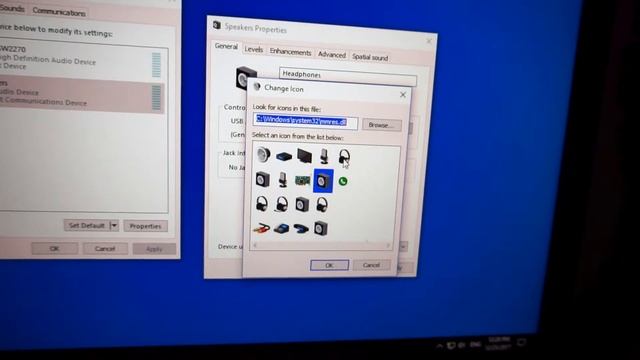This screenshot has width=640, height=360.
Task: Click the Browse... button
Action: pyautogui.click(x=382, y=125)
